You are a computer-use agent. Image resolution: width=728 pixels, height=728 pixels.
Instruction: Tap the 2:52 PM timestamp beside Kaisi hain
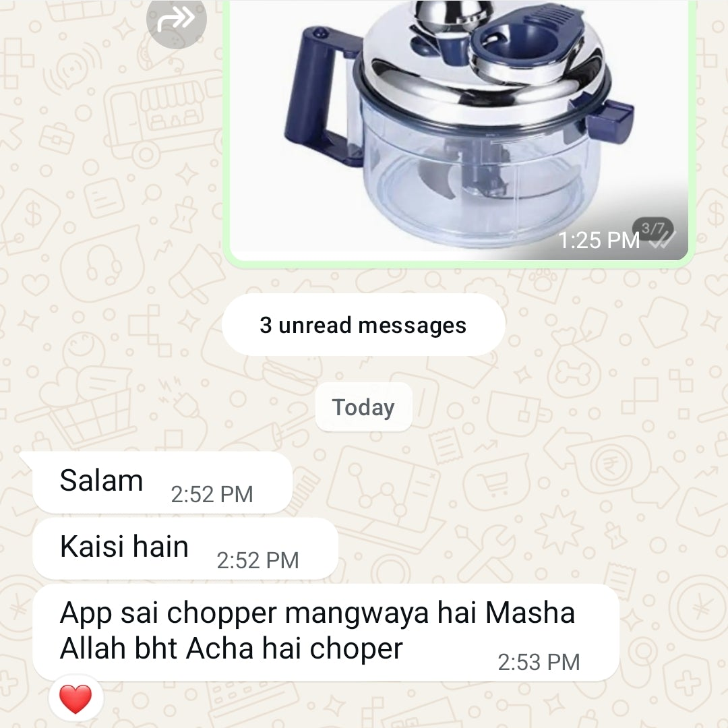[257, 560]
